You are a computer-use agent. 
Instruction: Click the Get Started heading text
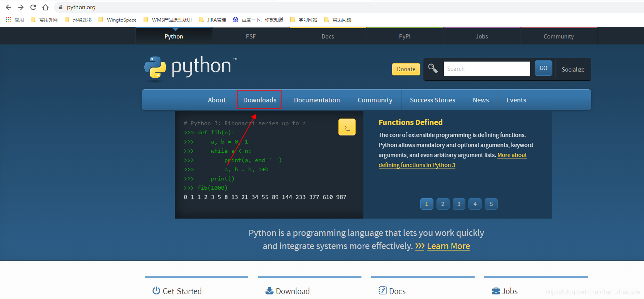[x=182, y=291]
